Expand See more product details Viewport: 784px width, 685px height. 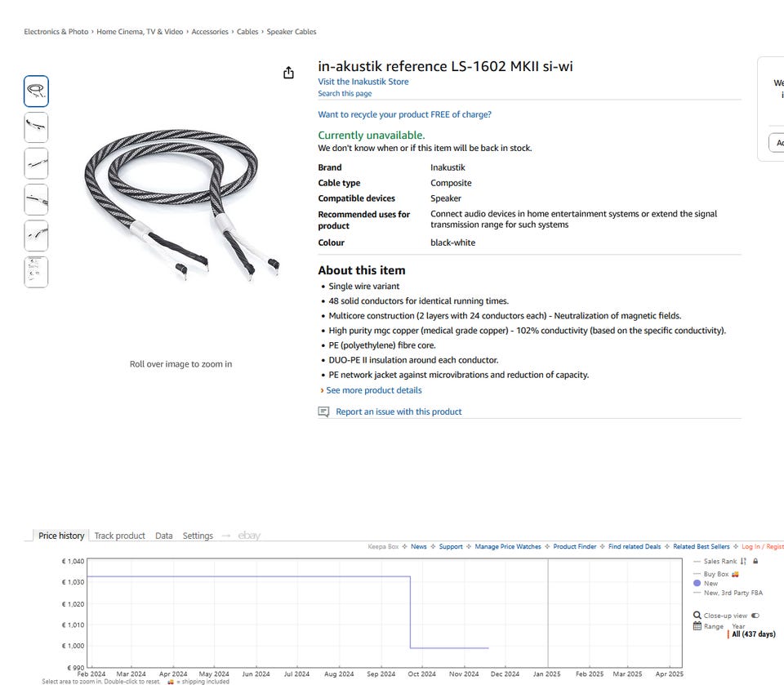click(374, 390)
